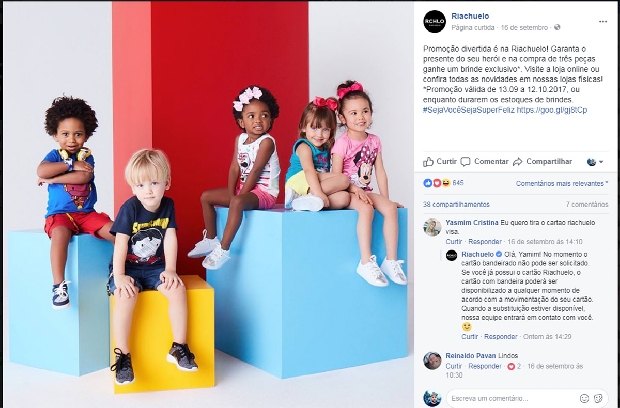Image resolution: width=620 pixels, height=408 pixels.
Task: Click the heart reaction on Reinaldo's comment
Action: point(511,366)
